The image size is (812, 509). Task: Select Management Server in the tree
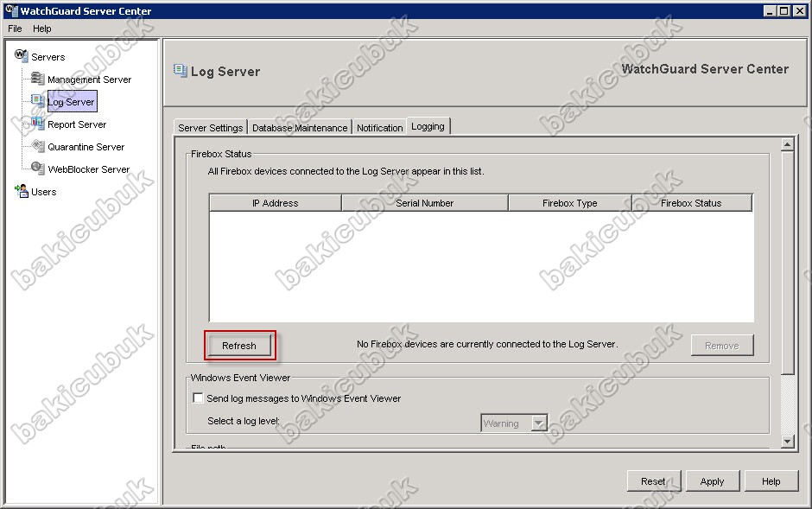(89, 80)
